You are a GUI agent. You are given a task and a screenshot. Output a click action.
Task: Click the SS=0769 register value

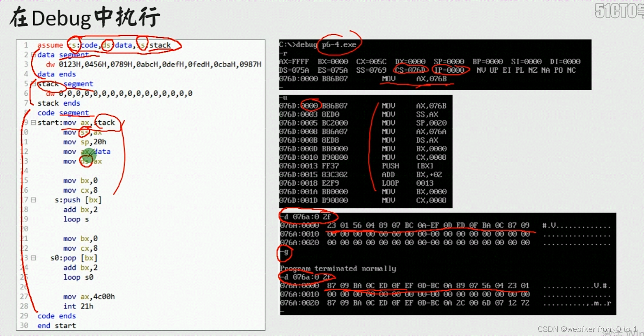click(x=371, y=70)
